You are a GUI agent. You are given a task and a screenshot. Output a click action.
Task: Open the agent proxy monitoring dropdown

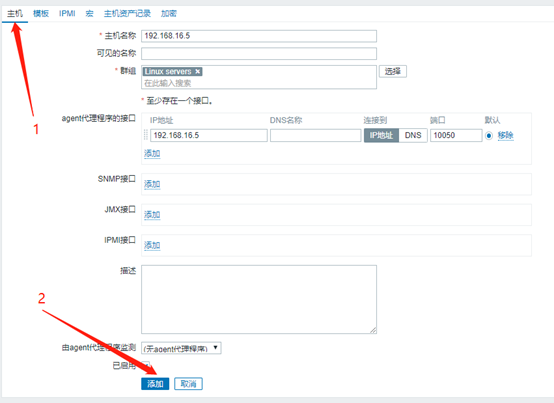[x=181, y=348]
